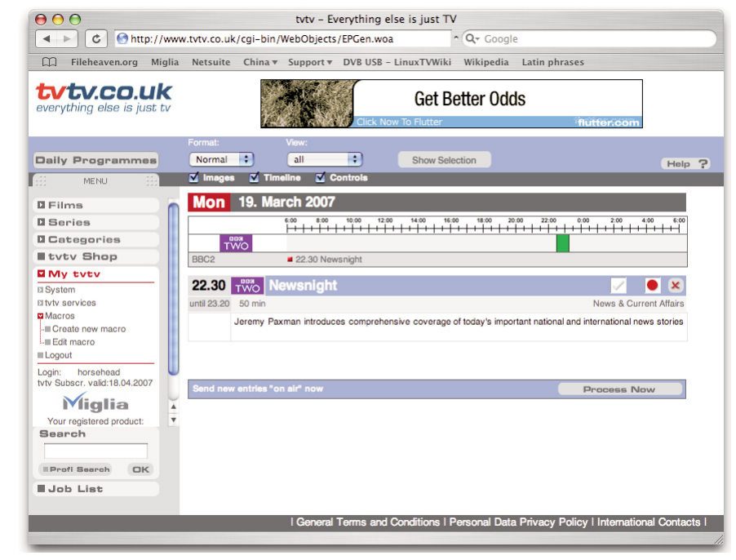This screenshot has height=560, width=736.
Task: Open the Netsuite bookmark
Action: [x=211, y=62]
